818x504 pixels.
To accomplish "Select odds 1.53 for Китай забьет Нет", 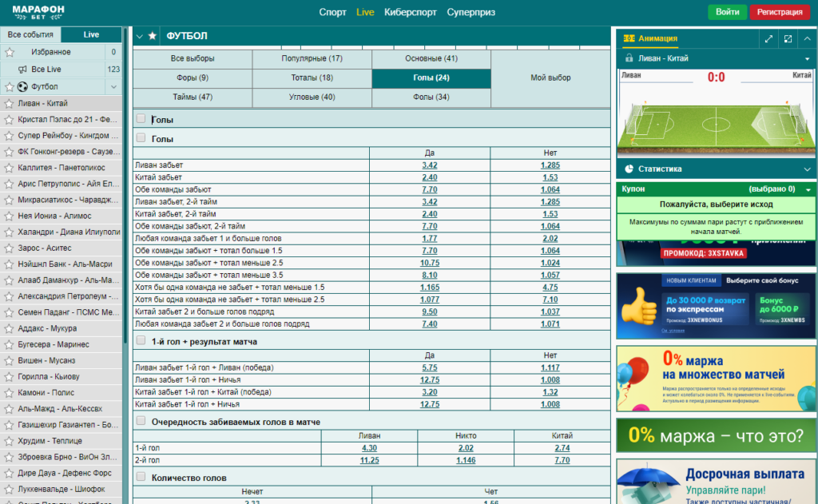I will click(x=550, y=177).
